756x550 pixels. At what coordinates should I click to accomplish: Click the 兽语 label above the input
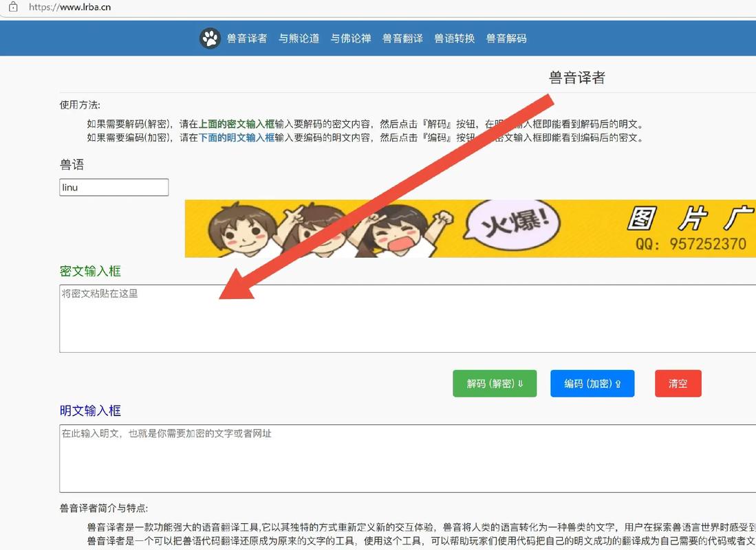[x=72, y=165]
